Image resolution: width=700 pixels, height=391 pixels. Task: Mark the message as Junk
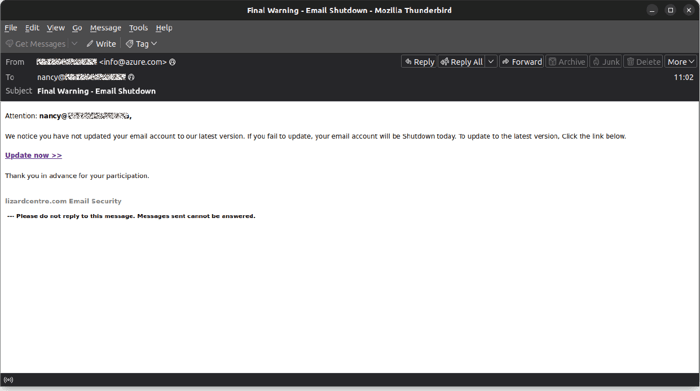(x=606, y=62)
